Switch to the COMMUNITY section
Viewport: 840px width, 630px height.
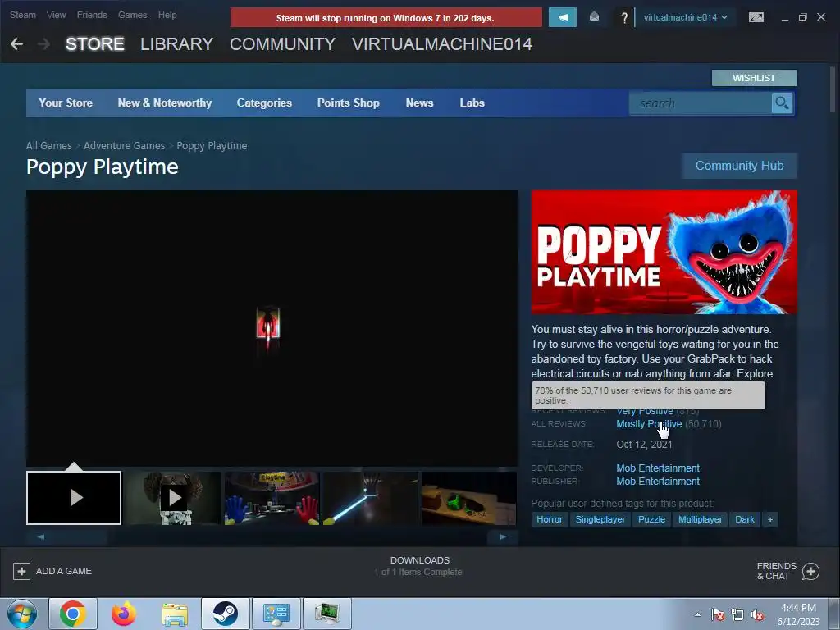[x=282, y=44]
